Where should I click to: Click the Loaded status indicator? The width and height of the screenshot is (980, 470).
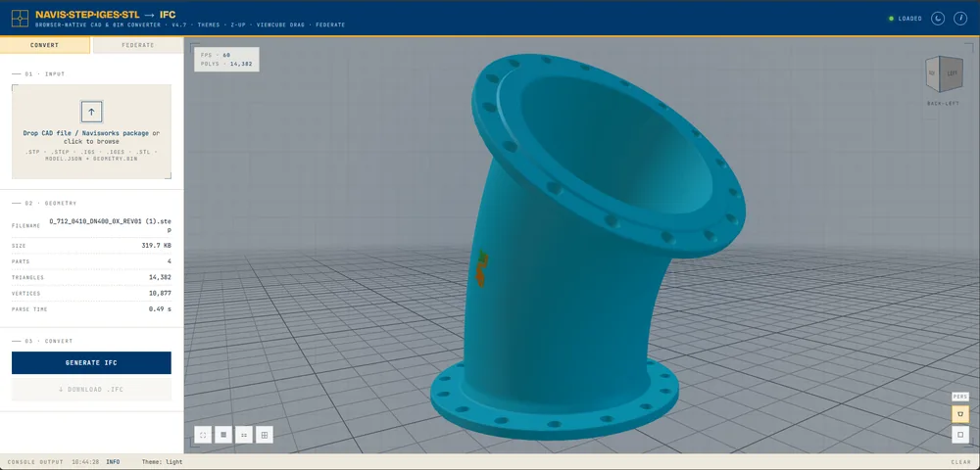906,19
